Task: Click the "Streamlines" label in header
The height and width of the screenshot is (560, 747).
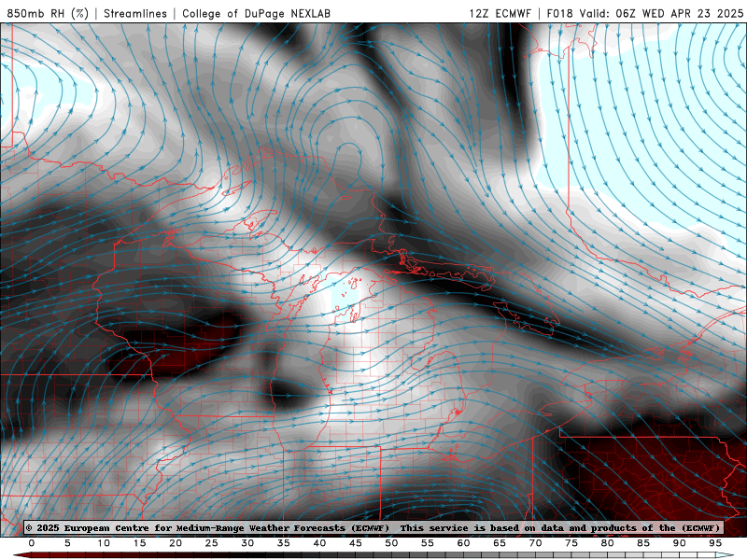Action: click(x=135, y=13)
